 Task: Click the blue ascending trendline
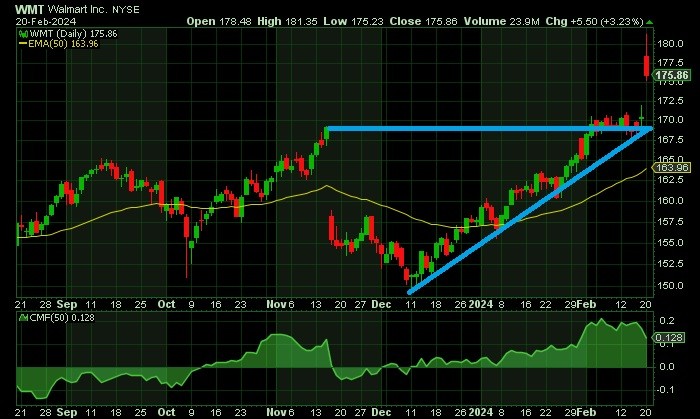pyautogui.click(x=530, y=211)
